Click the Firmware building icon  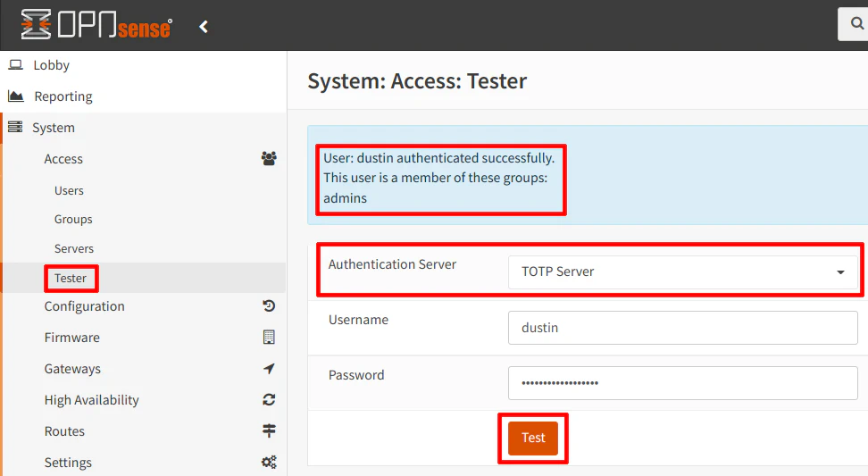click(x=269, y=337)
